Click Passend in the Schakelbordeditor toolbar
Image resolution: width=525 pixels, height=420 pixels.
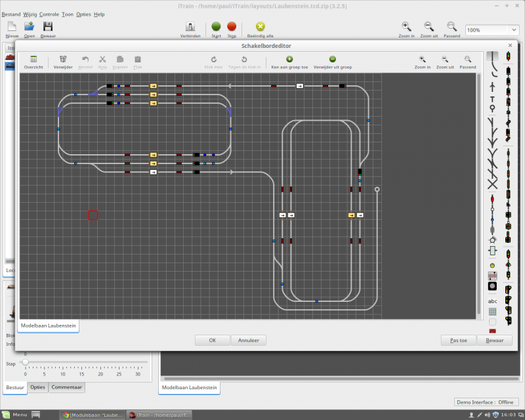click(468, 62)
